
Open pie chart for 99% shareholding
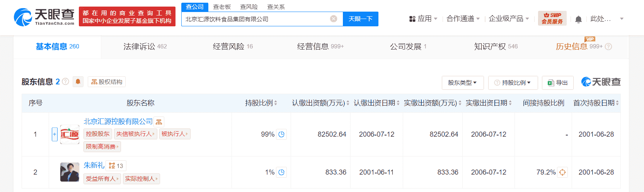coord(281,134)
